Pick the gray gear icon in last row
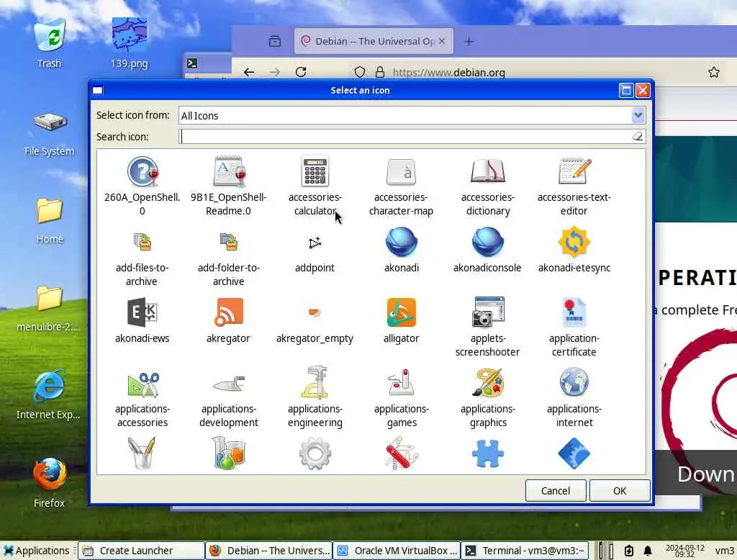The height and width of the screenshot is (560, 737). click(x=315, y=453)
